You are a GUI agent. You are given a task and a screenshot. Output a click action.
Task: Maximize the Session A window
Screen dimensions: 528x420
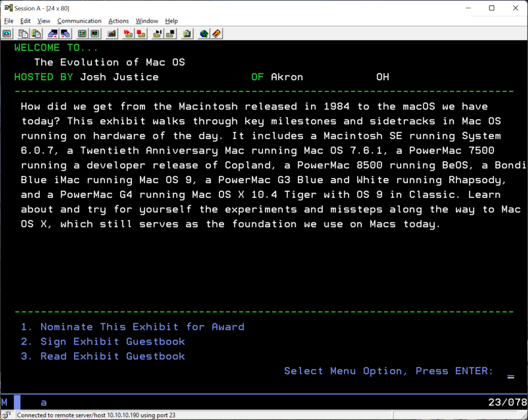tap(491, 8)
